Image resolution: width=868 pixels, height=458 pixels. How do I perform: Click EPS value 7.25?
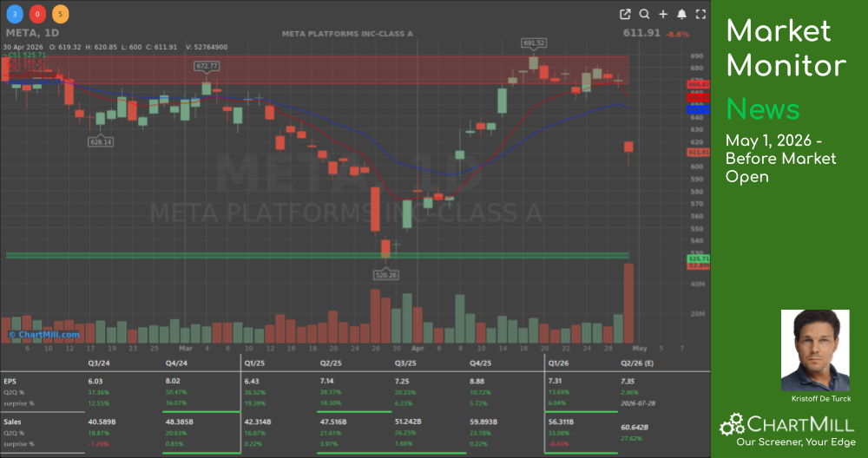click(402, 381)
